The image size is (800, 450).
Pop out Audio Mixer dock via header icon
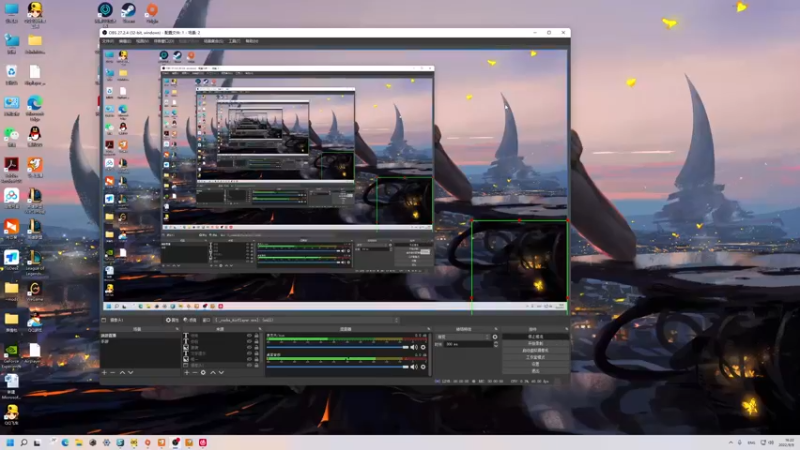428,329
